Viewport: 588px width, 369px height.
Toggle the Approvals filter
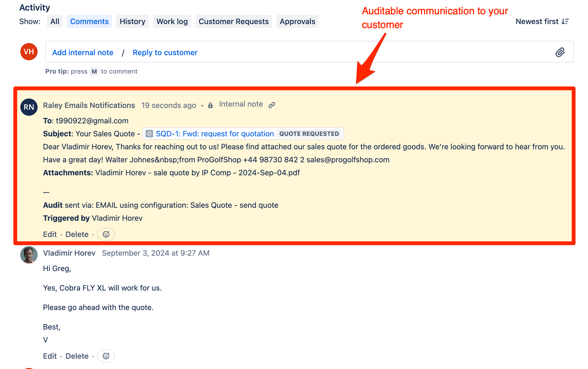click(x=297, y=21)
